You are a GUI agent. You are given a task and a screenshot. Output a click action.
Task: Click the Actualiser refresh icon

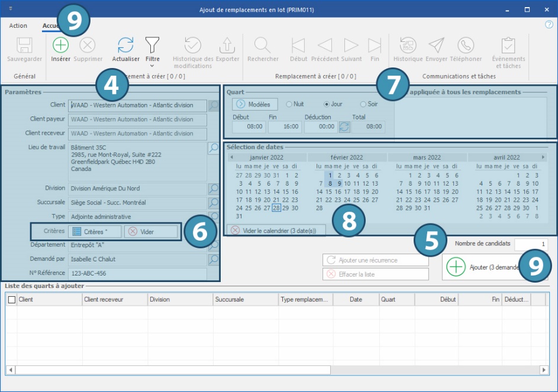[125, 46]
